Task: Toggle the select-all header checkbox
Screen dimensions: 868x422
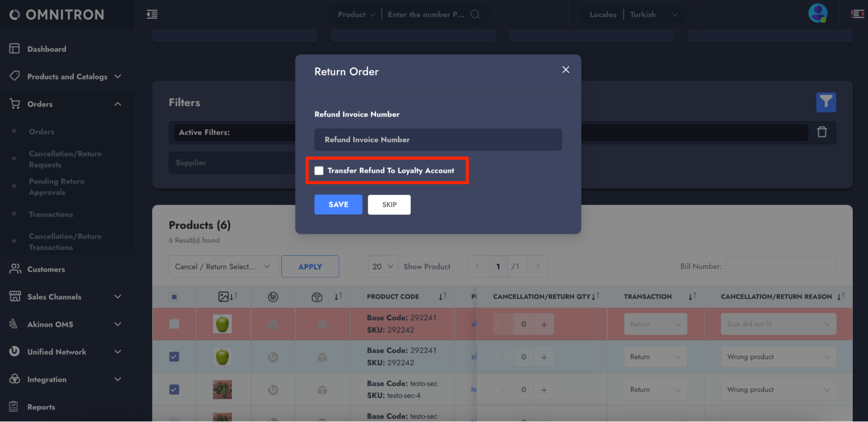Action: click(174, 297)
